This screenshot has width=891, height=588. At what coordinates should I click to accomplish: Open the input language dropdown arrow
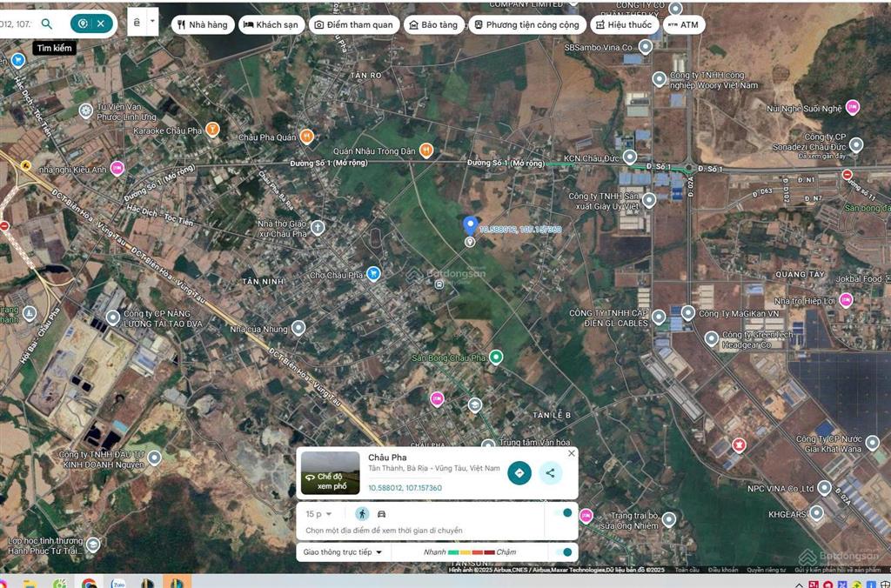coord(152,22)
